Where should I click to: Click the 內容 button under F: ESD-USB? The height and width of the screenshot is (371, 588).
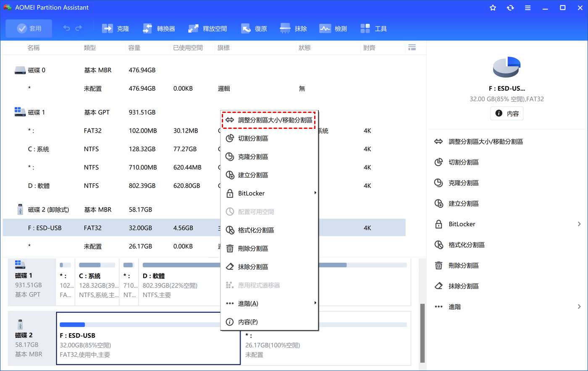(x=507, y=114)
